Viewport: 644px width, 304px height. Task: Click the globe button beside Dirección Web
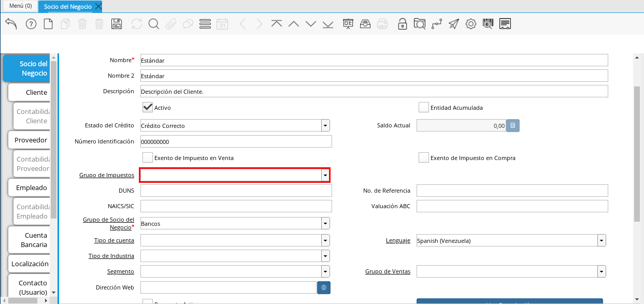pyautogui.click(x=324, y=287)
